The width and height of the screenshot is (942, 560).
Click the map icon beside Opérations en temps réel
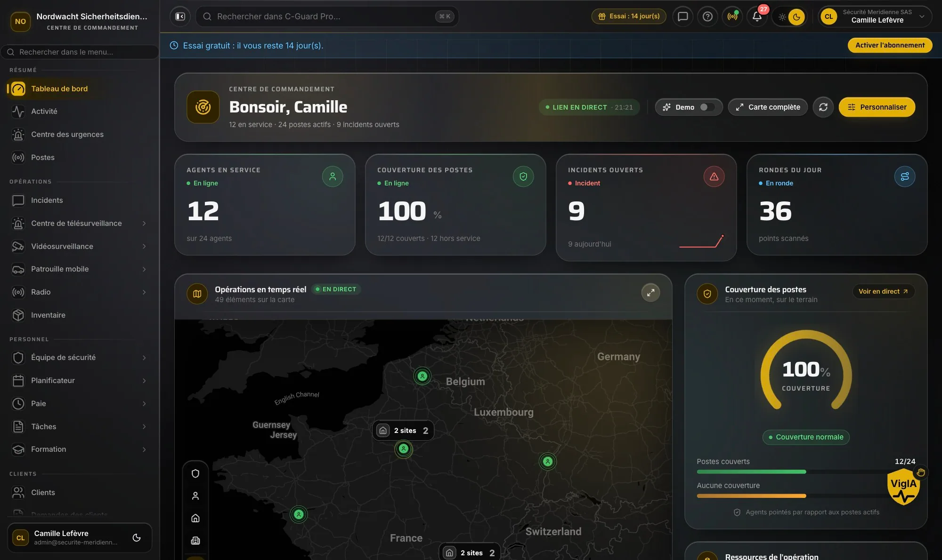[x=197, y=294]
